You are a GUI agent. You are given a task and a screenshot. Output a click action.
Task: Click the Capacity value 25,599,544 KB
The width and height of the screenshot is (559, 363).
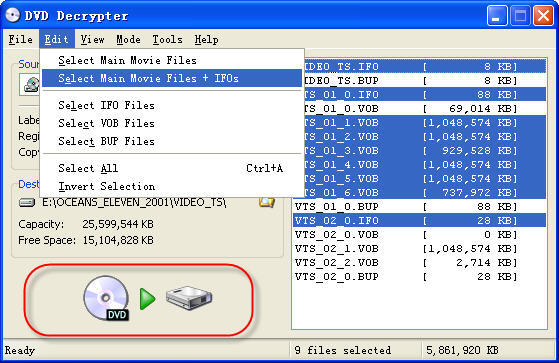tap(118, 224)
